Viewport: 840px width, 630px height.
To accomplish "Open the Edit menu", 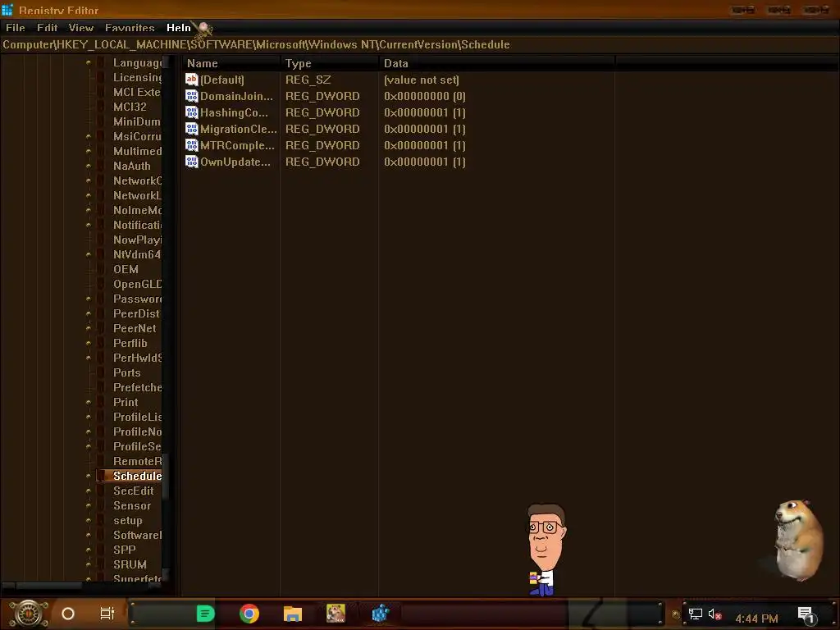I will (47, 28).
